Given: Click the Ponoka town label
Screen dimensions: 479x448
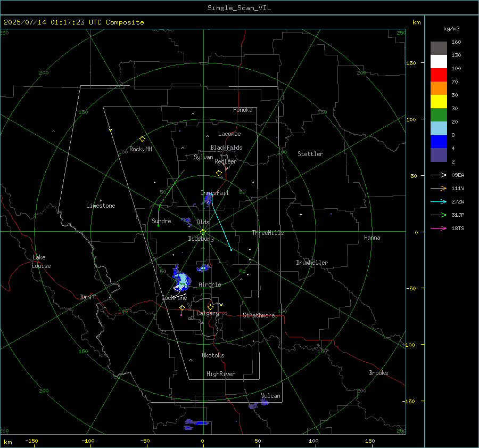Looking at the screenshot, I should [x=243, y=110].
